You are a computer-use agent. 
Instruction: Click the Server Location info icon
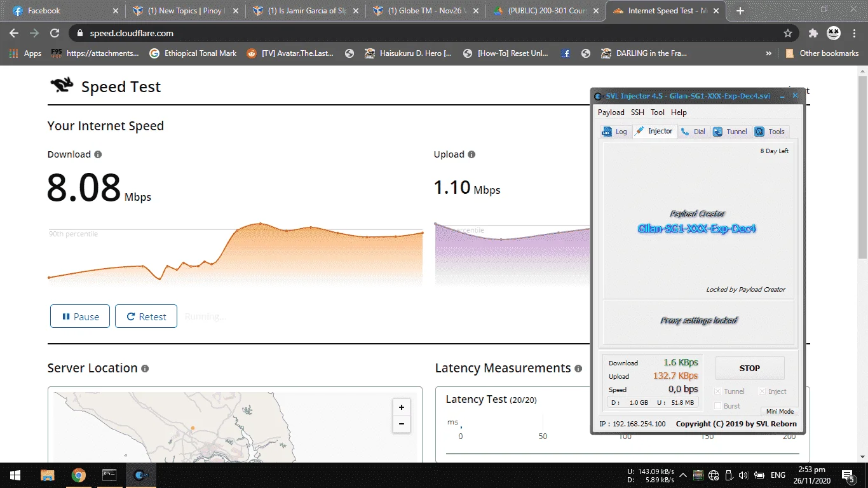pyautogui.click(x=145, y=369)
